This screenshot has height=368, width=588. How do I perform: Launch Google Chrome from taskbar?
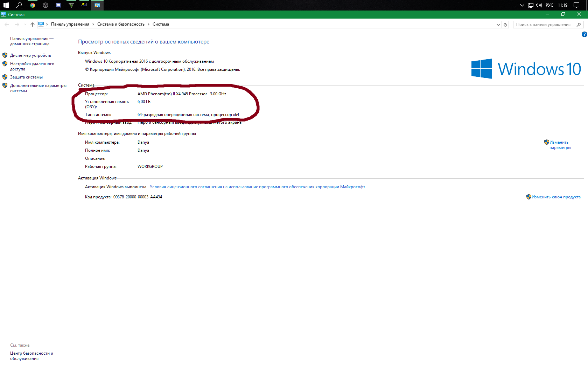(33, 5)
